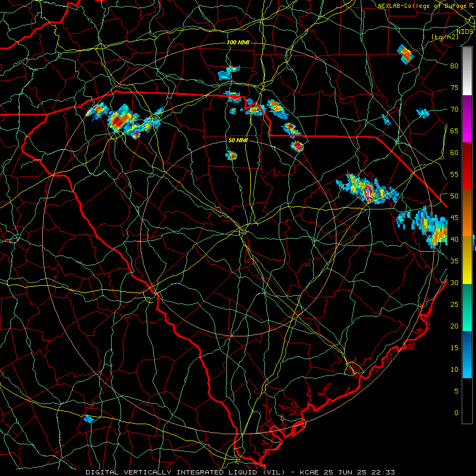Click the 40 value on the VIL scale
The height and width of the screenshot is (476, 476).
(x=454, y=239)
